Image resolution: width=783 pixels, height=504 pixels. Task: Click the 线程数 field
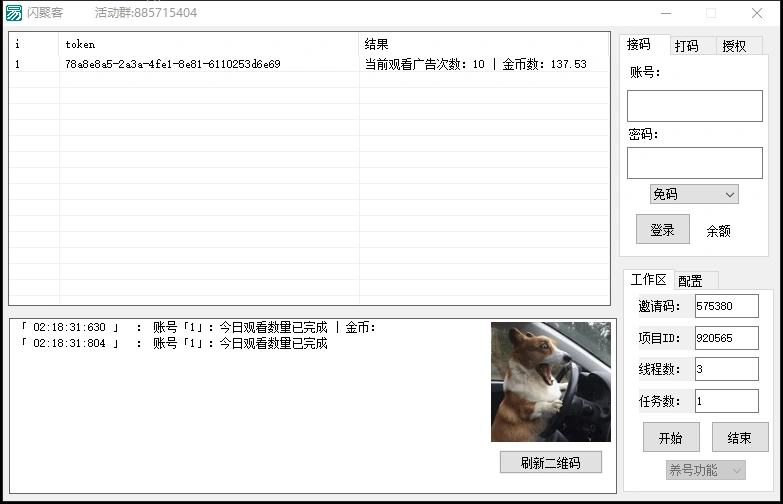(x=726, y=369)
